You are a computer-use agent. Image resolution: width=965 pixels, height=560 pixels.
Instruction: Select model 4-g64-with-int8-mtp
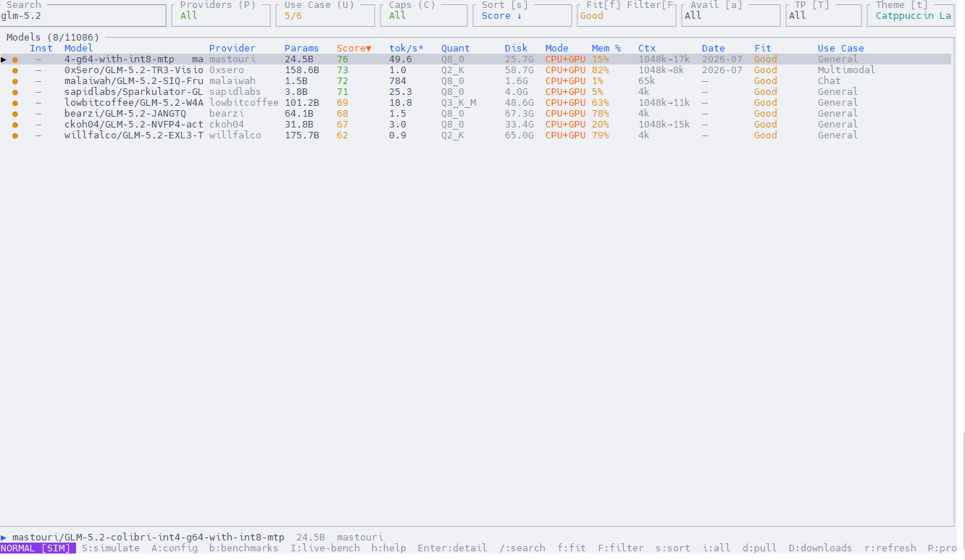120,59
